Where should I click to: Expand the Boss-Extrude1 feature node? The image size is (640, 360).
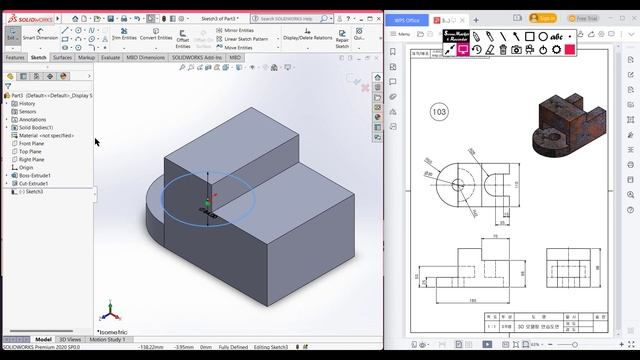point(7,176)
